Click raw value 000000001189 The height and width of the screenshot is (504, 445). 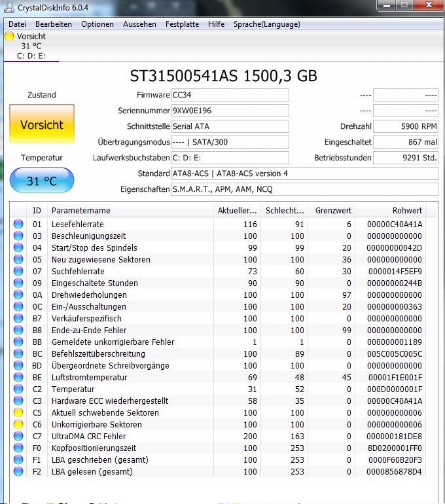point(395,342)
